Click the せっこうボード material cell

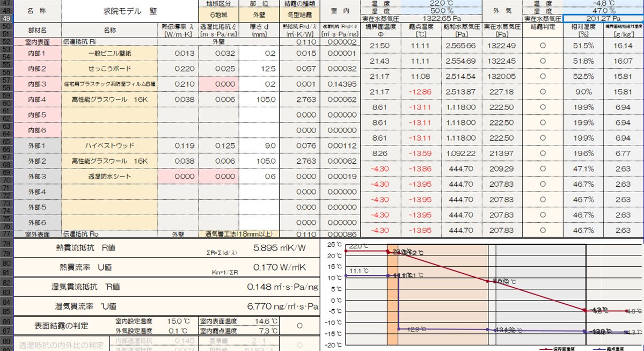[x=109, y=69]
